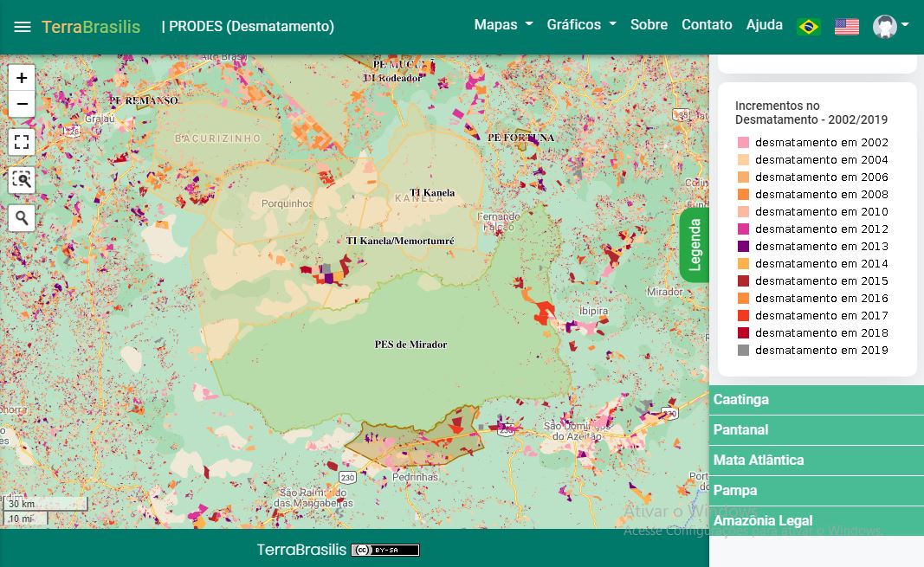Expand the Caatinga biome section
This screenshot has height=567, width=924.
click(x=816, y=400)
